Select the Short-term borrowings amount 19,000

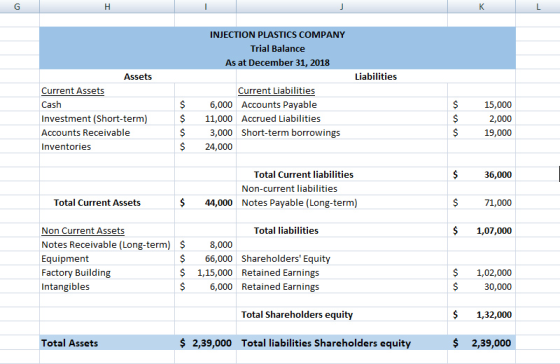tap(481, 133)
